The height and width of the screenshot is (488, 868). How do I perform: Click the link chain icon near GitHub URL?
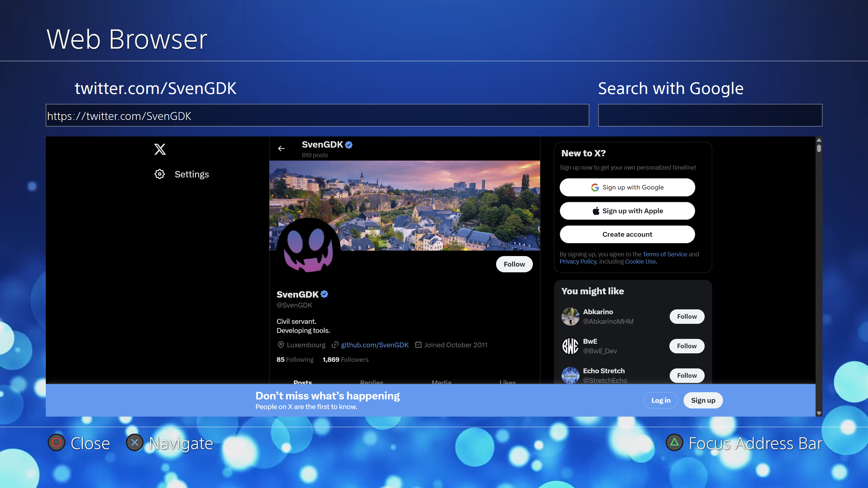point(335,345)
